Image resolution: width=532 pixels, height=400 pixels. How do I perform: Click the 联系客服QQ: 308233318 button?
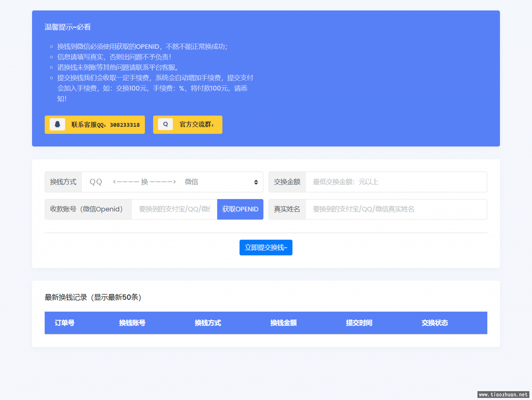[95, 125]
